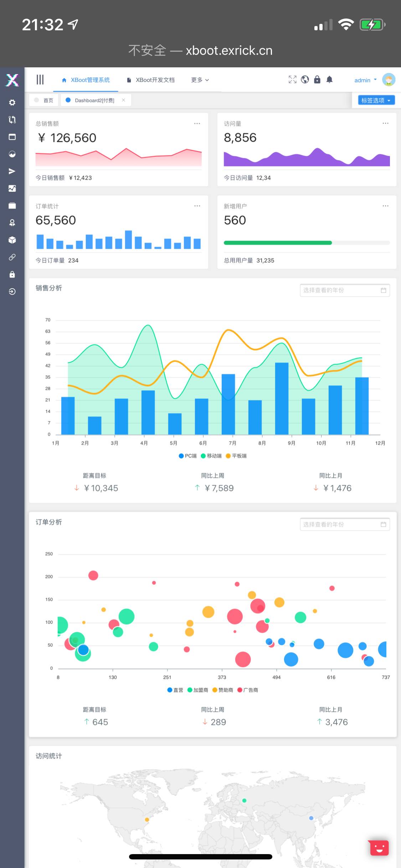Switch to 首页 page tab
The image size is (401, 868).
pos(44,100)
